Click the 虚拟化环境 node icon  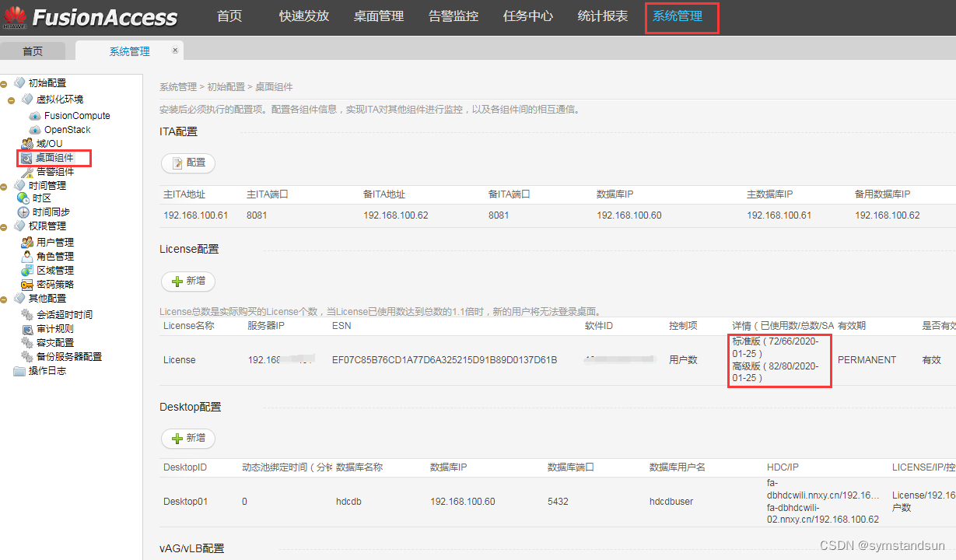(x=27, y=100)
